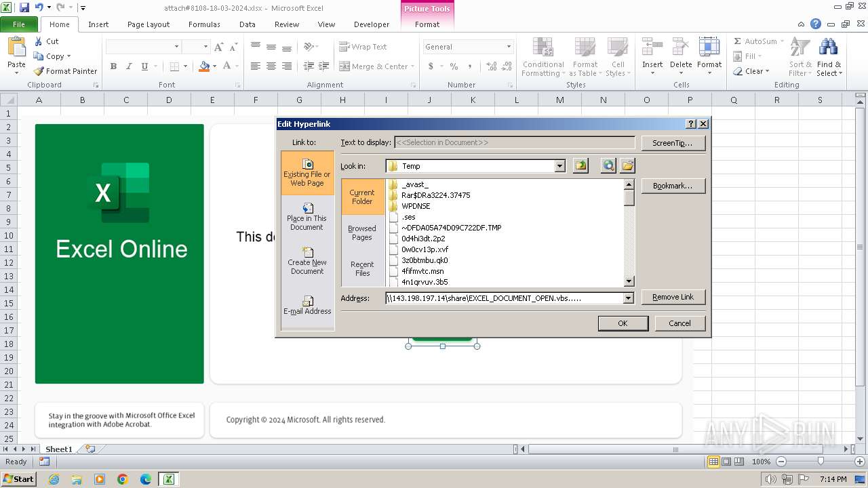Select the Format Painter tool
This screenshot has height=488, width=868.
point(66,71)
